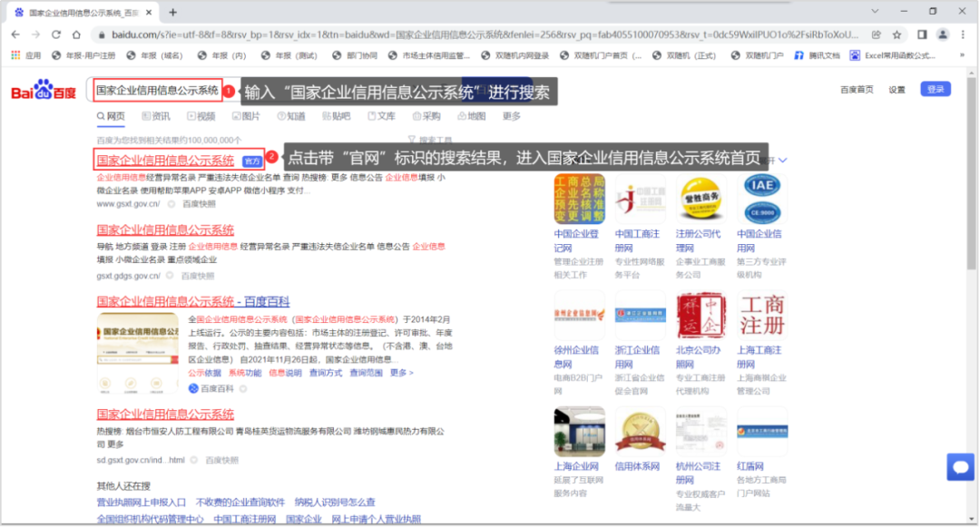The image size is (980, 527).
Task: Open the 百度首页 link
Action: 857,90
